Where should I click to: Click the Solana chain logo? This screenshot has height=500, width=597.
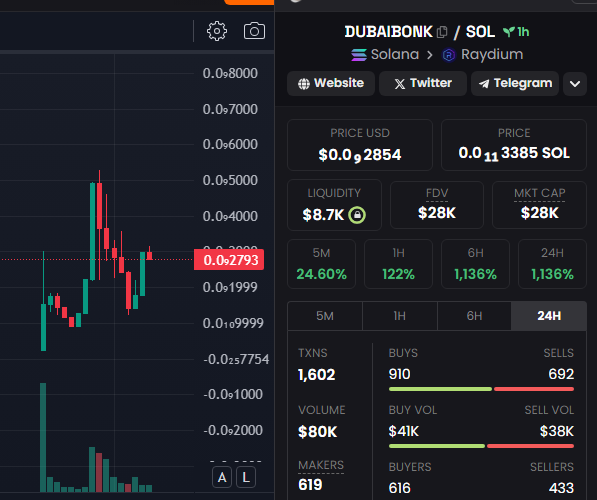pyautogui.click(x=359, y=55)
